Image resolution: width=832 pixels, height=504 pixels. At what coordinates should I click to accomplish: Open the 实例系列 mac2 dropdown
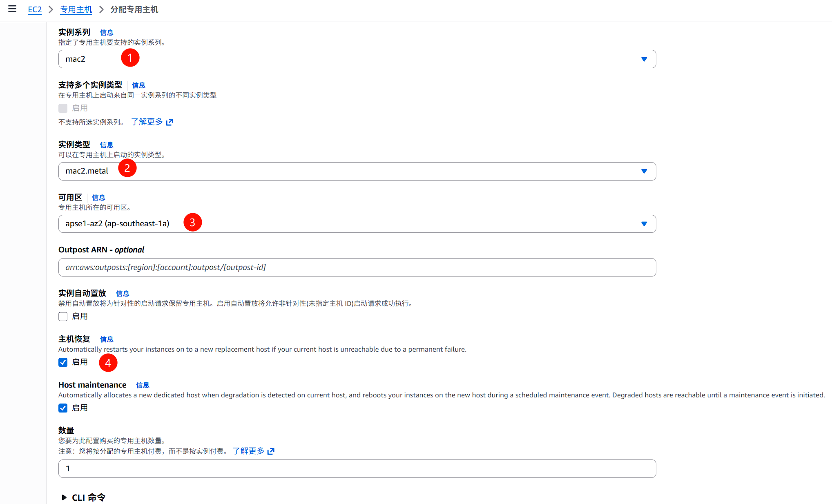(x=357, y=59)
